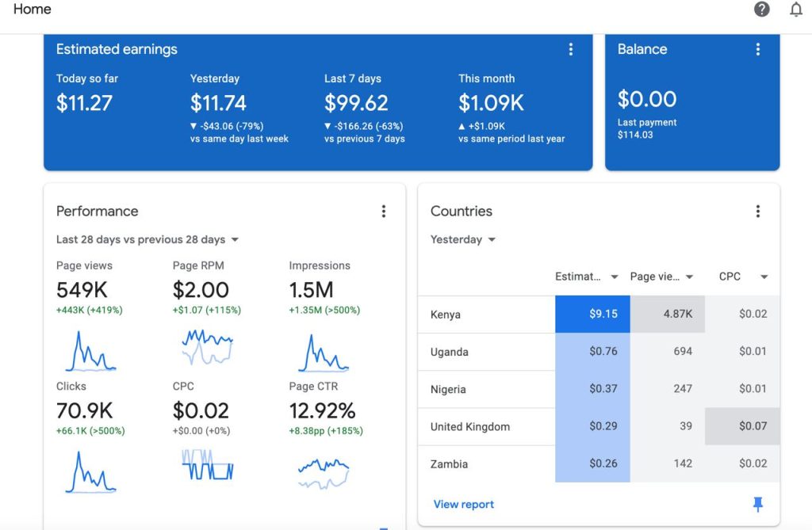The width and height of the screenshot is (812, 530).
Task: Click the Page views sparkline chart
Action: (x=90, y=351)
